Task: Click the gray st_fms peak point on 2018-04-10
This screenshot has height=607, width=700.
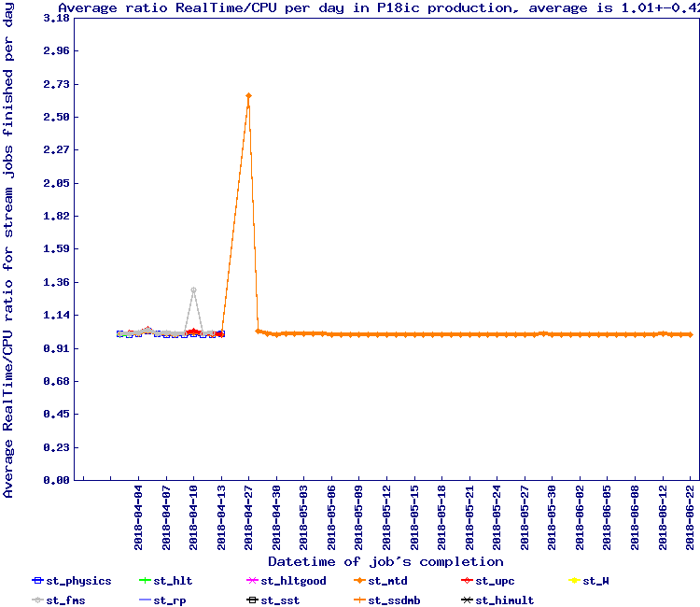Action: (x=193, y=289)
